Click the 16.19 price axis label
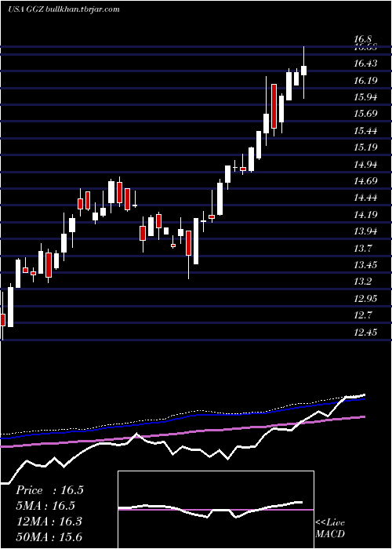392x549 pixels. click(365, 81)
